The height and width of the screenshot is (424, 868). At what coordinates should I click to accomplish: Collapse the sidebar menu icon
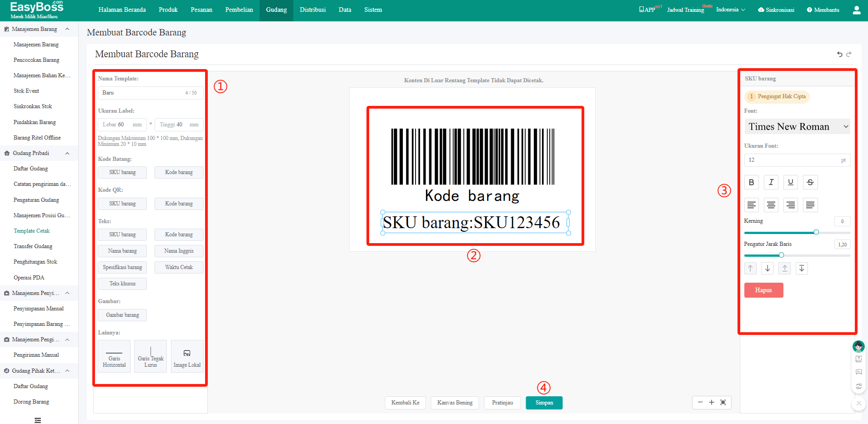coord(38,420)
